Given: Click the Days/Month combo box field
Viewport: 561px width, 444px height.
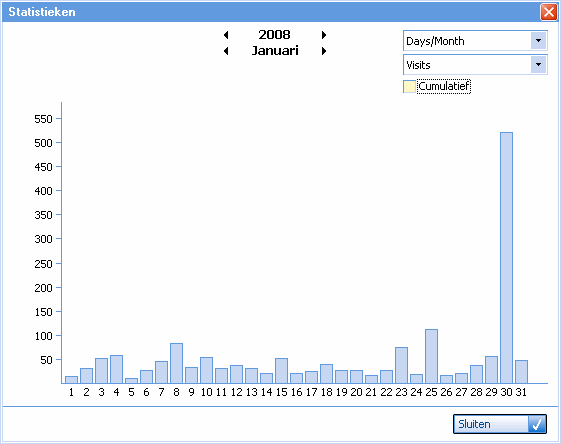Looking at the screenshot, I should click(475, 41).
